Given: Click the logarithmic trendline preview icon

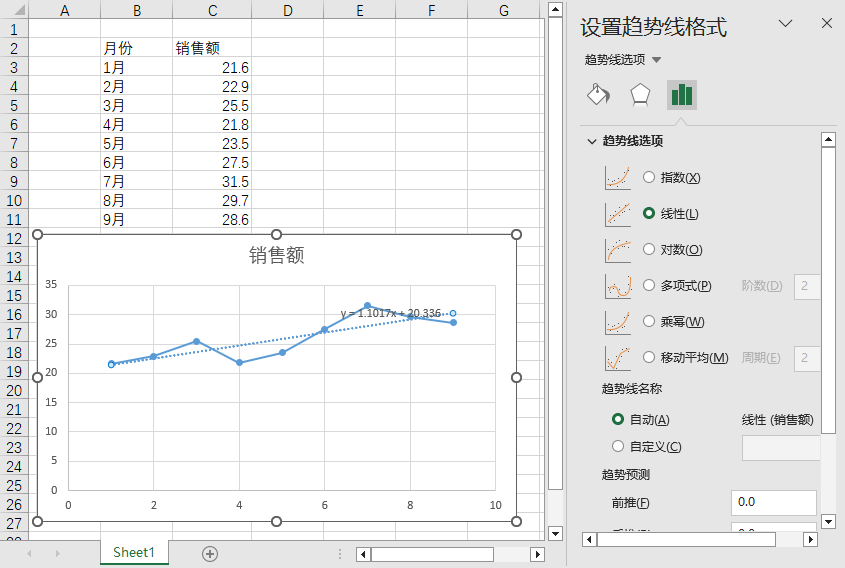Looking at the screenshot, I should [618, 250].
